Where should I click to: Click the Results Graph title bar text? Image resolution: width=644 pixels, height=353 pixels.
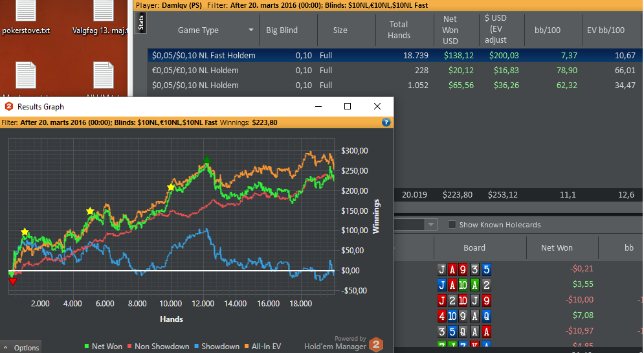(41, 107)
